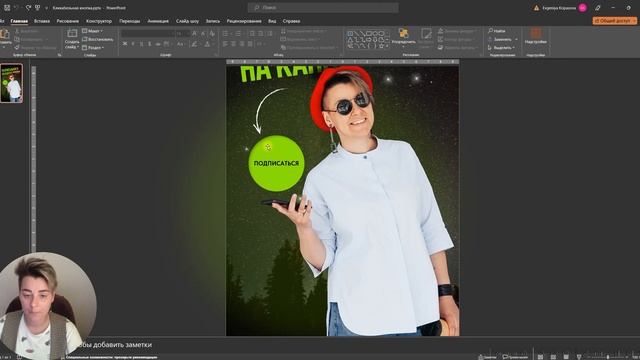This screenshot has width=640, height=360.
Task: Click the Decrease Font Size icon
Action: (x=203, y=33)
